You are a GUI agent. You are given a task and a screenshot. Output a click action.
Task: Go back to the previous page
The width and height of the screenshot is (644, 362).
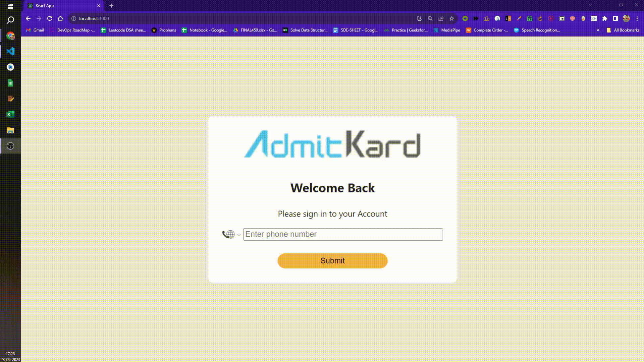(x=28, y=18)
